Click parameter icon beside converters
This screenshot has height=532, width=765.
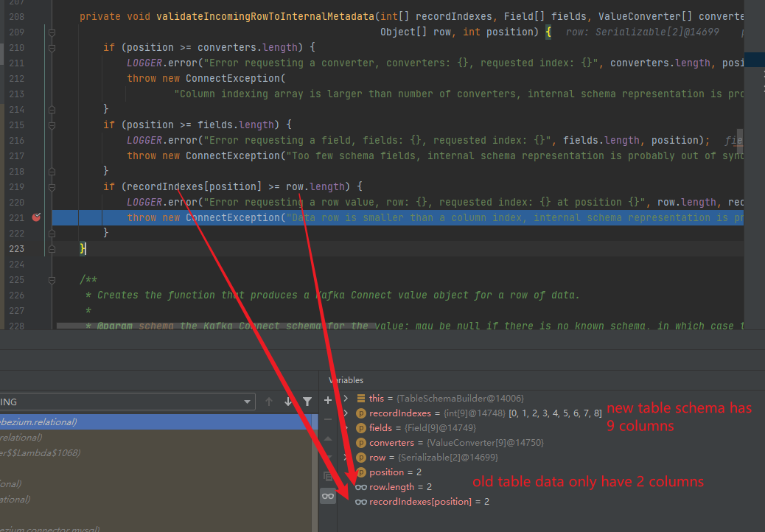(361, 443)
